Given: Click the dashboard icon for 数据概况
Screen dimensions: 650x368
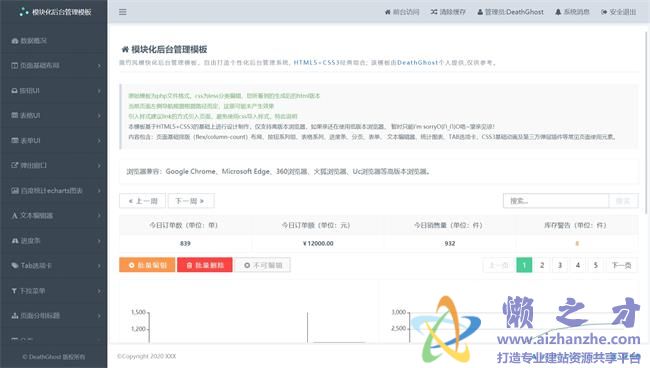Looking at the screenshot, I should tap(15, 41).
